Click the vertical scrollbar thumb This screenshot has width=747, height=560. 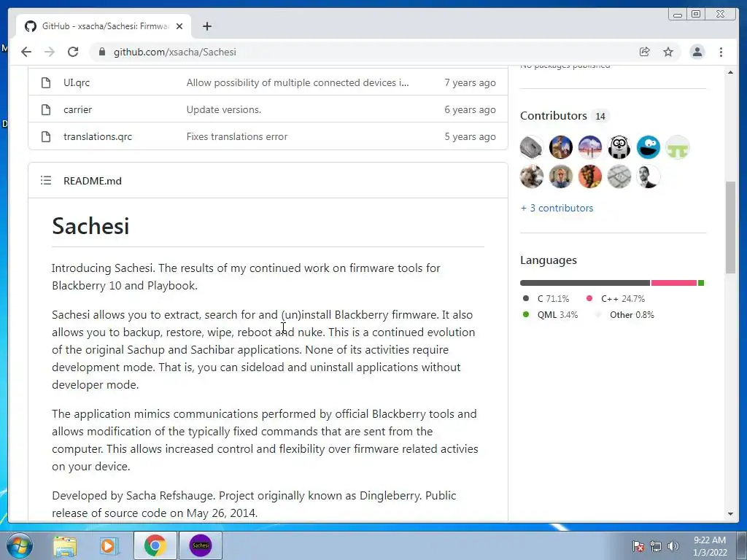point(730,227)
